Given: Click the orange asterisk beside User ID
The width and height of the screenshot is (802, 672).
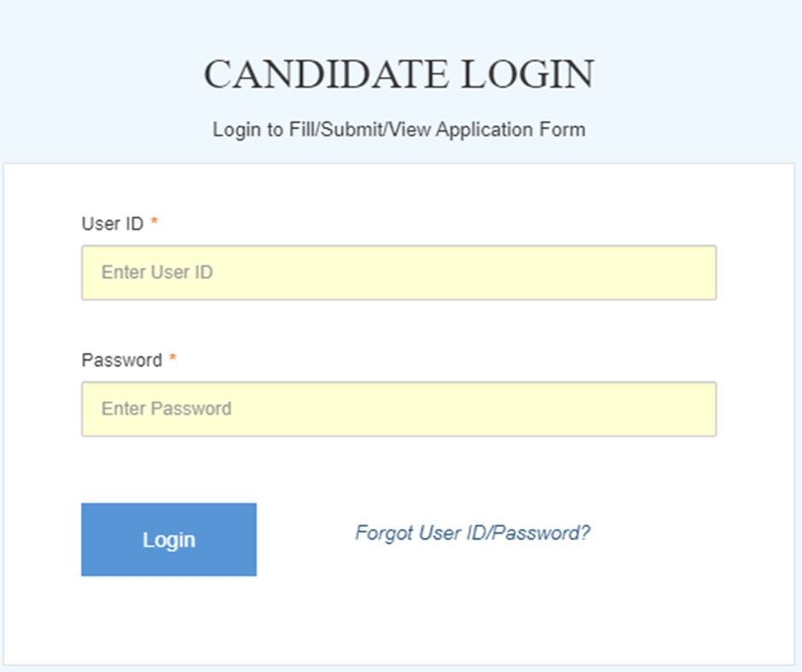Looking at the screenshot, I should click(x=154, y=222).
